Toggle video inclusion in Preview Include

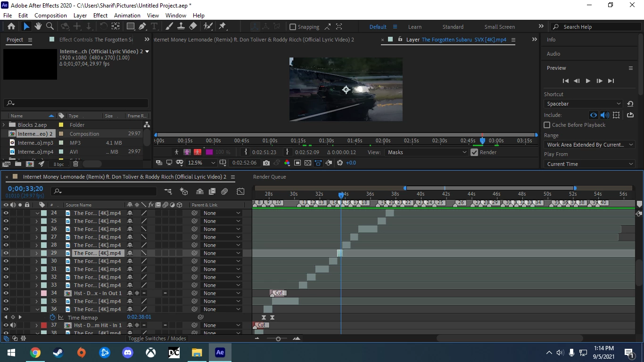(594, 115)
